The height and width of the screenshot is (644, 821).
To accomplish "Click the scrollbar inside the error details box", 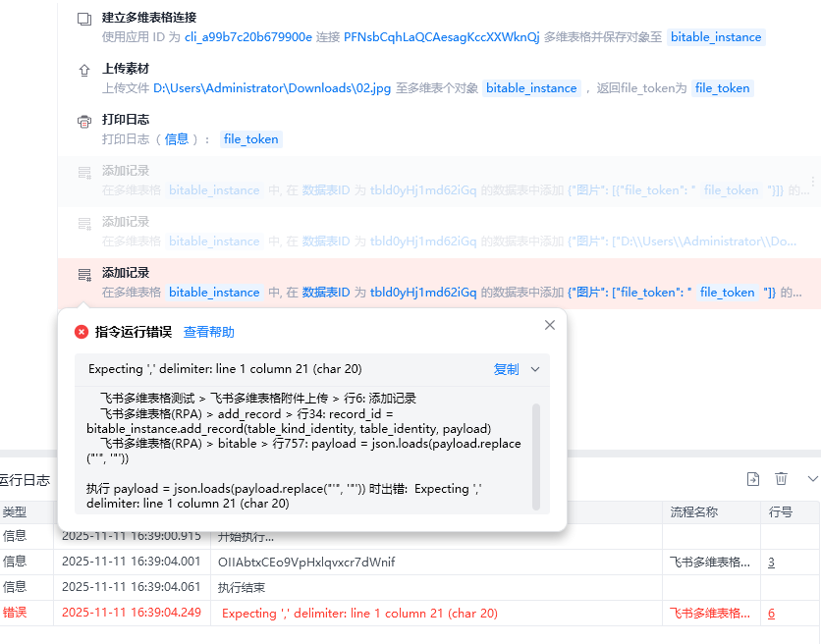I will pos(535,456).
